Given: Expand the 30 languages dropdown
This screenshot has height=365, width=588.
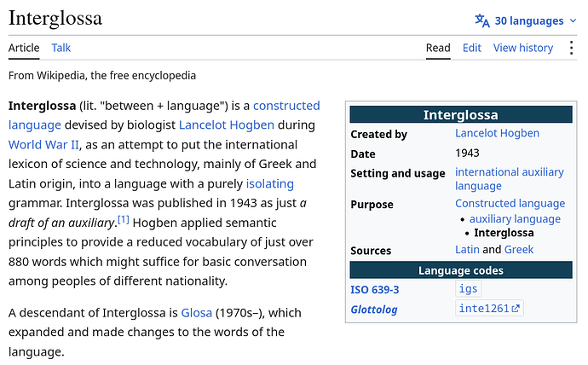Looking at the screenshot, I should (x=526, y=20).
